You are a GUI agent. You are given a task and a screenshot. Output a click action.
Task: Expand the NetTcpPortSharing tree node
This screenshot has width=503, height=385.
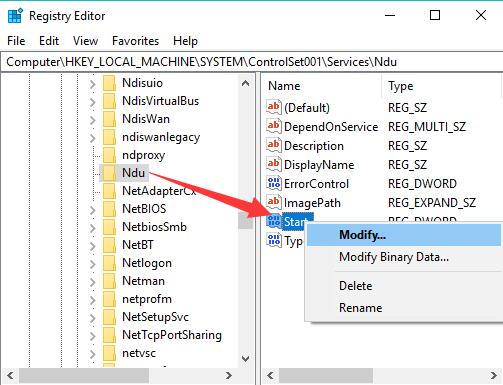93,336
